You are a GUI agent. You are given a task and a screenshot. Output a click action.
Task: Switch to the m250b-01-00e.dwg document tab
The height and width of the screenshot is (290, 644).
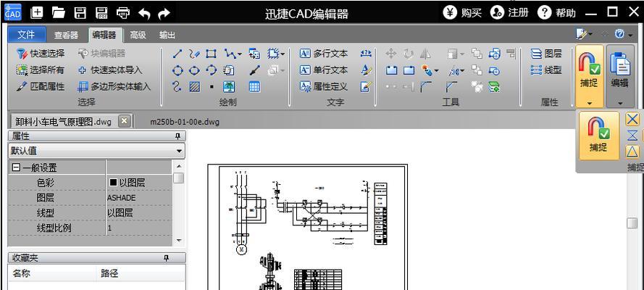(x=185, y=122)
